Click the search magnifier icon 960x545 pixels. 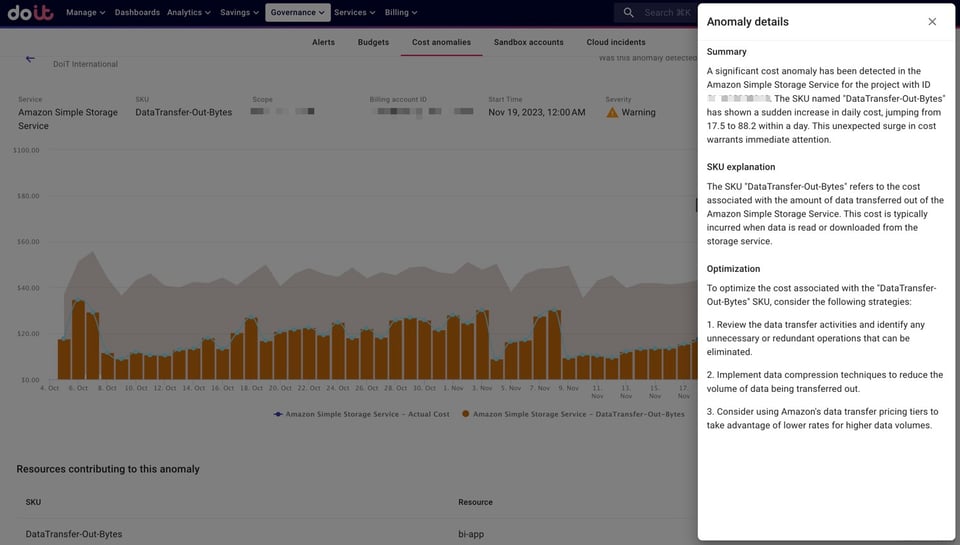tap(628, 12)
